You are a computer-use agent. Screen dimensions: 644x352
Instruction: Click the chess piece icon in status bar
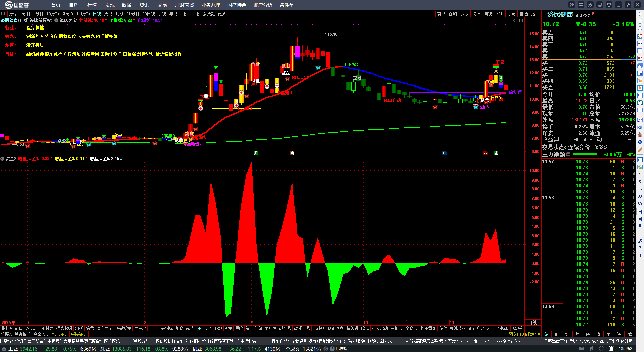point(611,349)
